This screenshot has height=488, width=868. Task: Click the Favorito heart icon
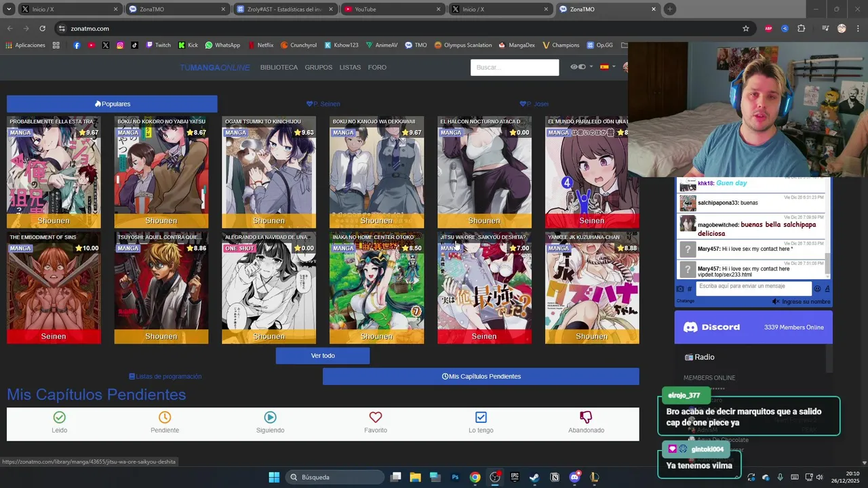pos(376,418)
